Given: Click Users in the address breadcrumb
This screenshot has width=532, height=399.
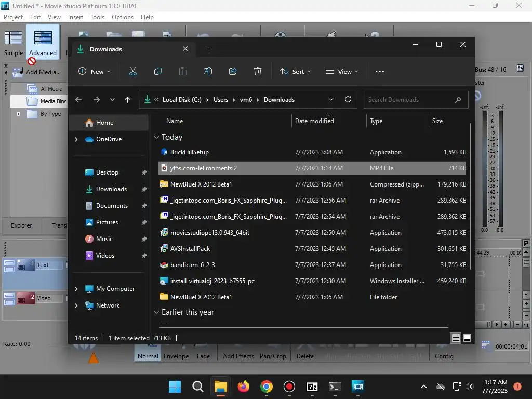Looking at the screenshot, I should (x=220, y=100).
